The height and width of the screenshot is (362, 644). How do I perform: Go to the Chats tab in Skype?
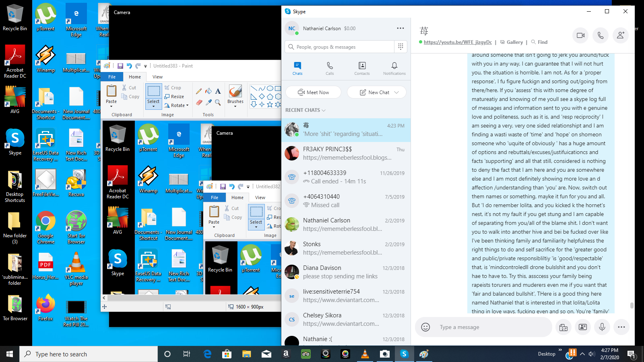pos(297,68)
